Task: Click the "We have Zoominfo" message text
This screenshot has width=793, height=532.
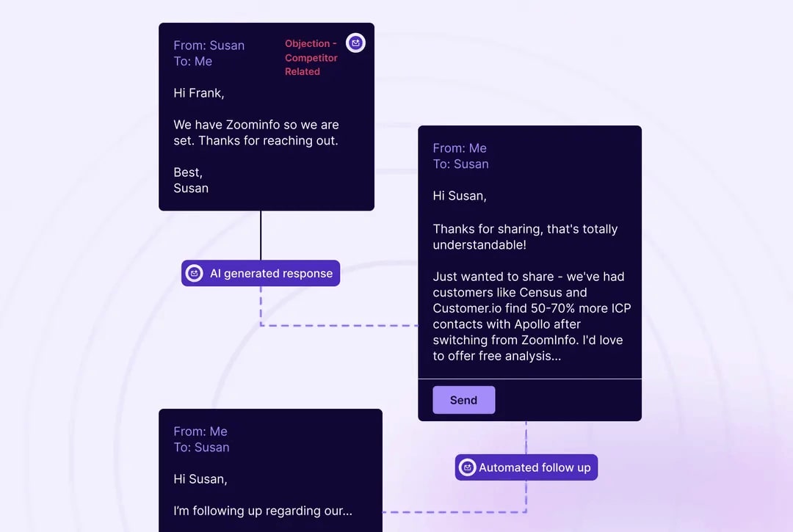Action: 256,133
